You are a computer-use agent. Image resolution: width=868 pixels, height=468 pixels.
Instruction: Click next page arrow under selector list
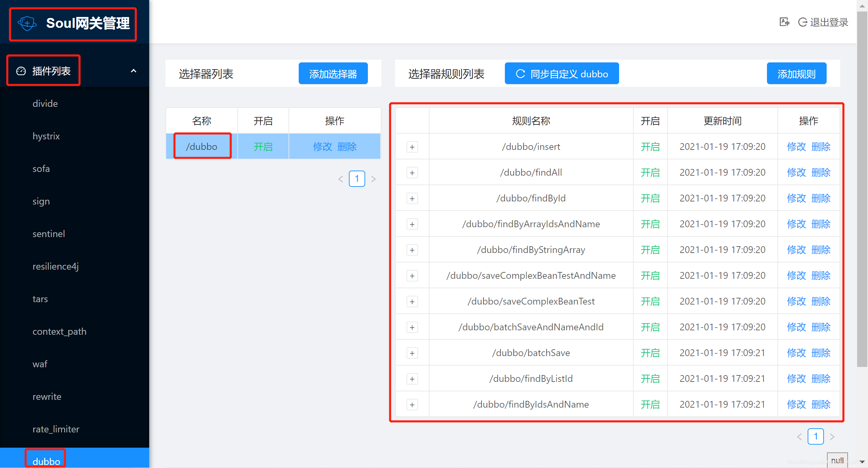coord(373,179)
